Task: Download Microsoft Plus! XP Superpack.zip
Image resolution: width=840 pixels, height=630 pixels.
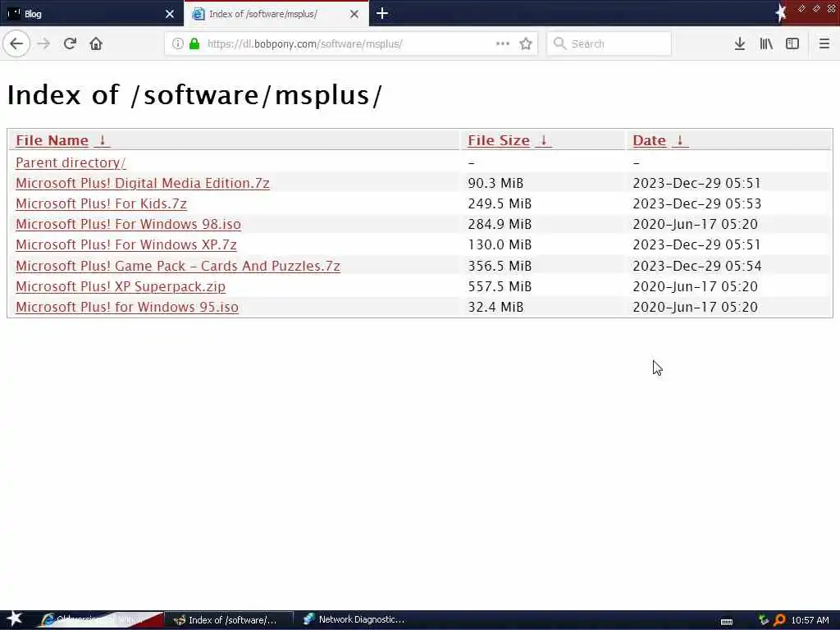Action: point(121,286)
